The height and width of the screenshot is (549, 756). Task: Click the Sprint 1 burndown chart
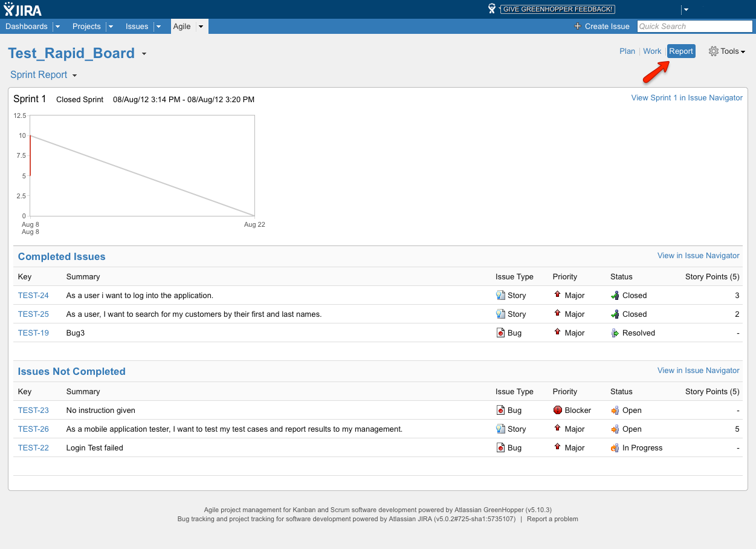142,166
